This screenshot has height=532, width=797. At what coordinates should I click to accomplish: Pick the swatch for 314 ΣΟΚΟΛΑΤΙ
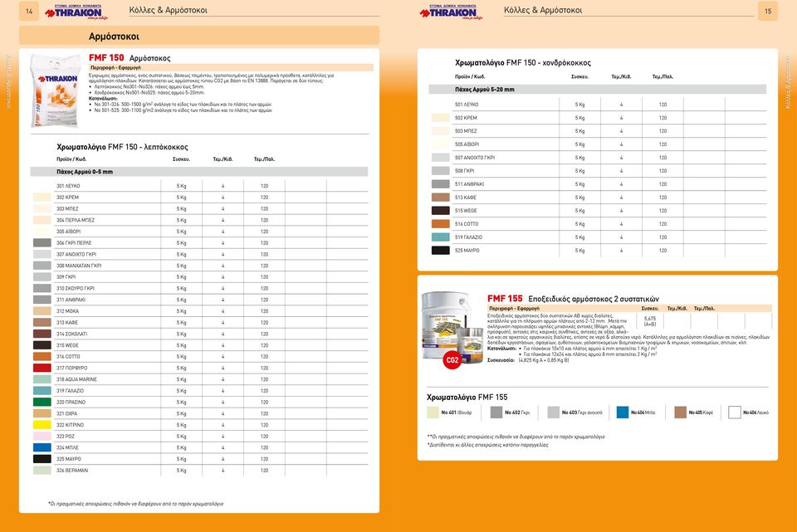tap(42, 334)
